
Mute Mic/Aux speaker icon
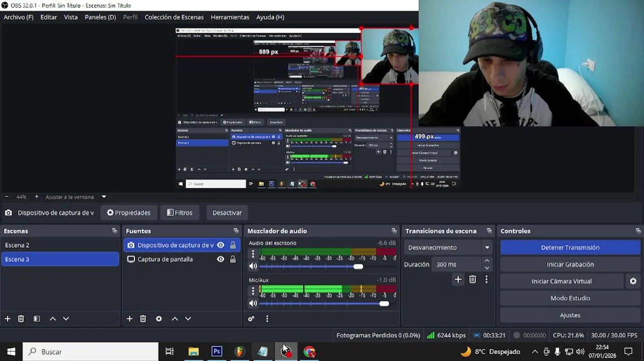click(253, 303)
